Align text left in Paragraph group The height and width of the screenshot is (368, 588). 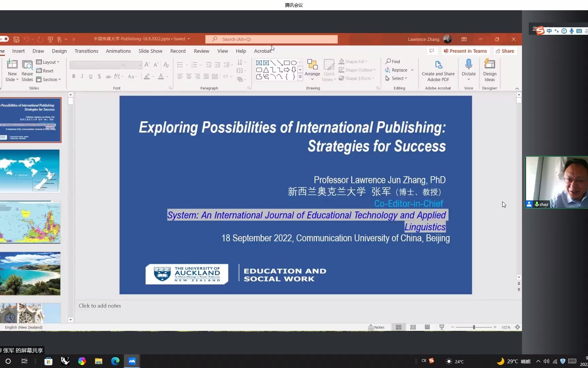pos(180,76)
